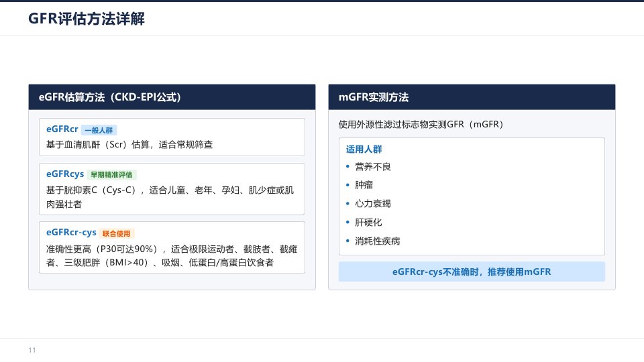644x362 pixels.
Task: Click the slide title GFR评估方法详解
Action: pyautogui.click(x=87, y=19)
